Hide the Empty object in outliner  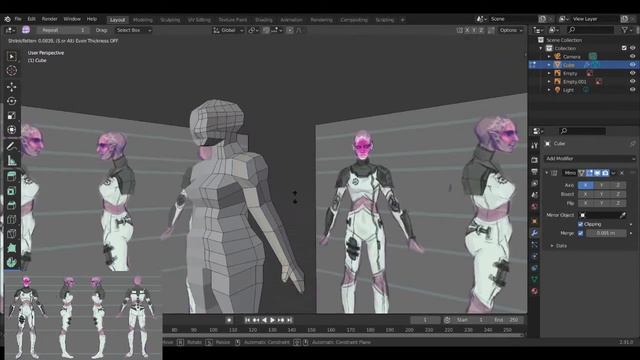point(632,73)
